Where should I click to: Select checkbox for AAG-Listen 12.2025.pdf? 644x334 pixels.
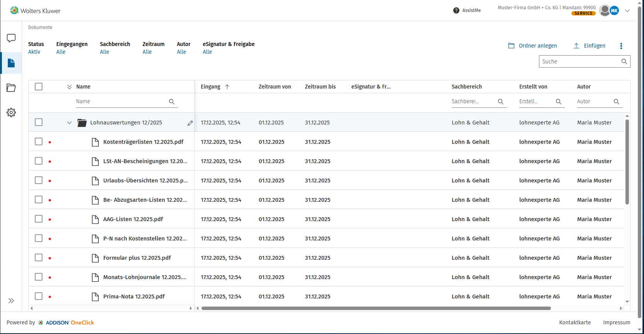click(39, 219)
